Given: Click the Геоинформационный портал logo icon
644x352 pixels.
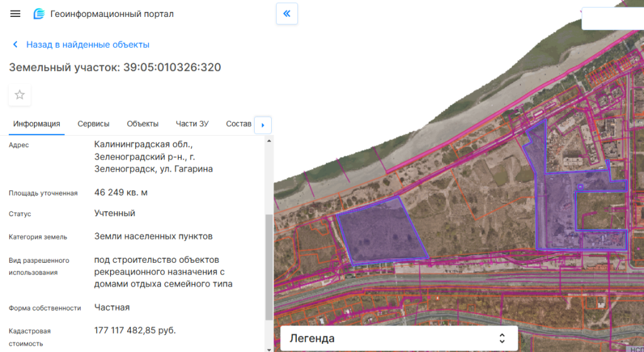Looking at the screenshot, I should pos(39,14).
